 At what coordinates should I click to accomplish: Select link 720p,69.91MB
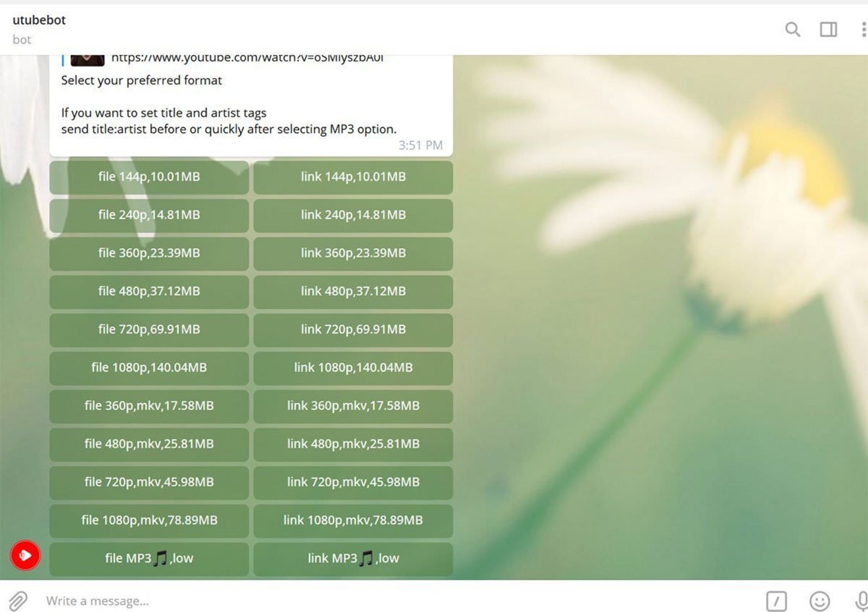click(353, 330)
